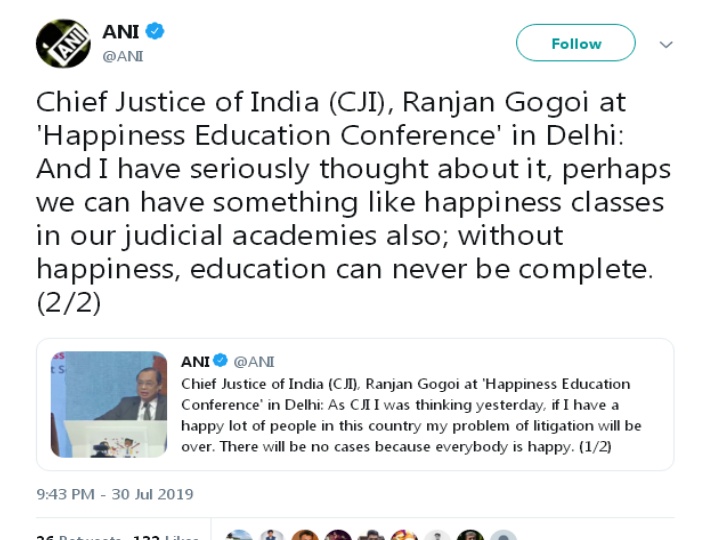Open the @ANI handle under the profile name
This screenshot has height=540, width=720.
pyautogui.click(x=123, y=56)
